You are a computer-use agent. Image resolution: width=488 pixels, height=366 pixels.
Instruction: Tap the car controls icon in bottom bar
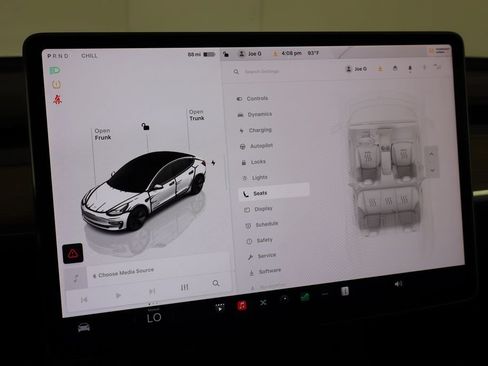click(x=84, y=328)
